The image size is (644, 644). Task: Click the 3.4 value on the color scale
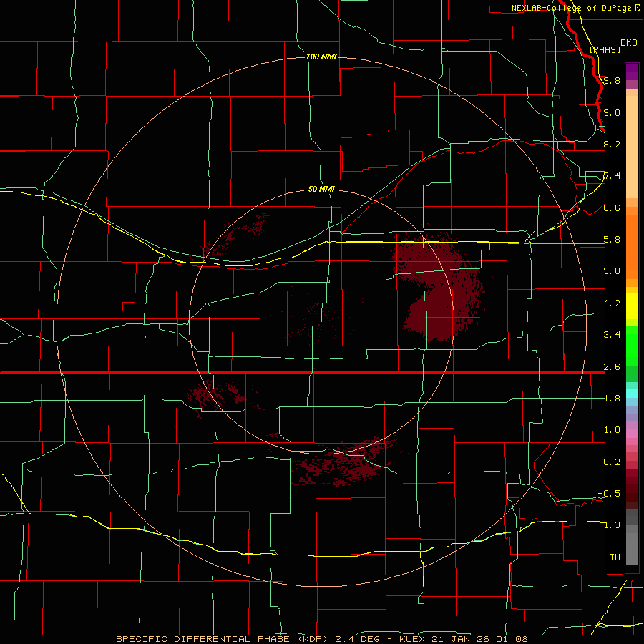point(612,335)
